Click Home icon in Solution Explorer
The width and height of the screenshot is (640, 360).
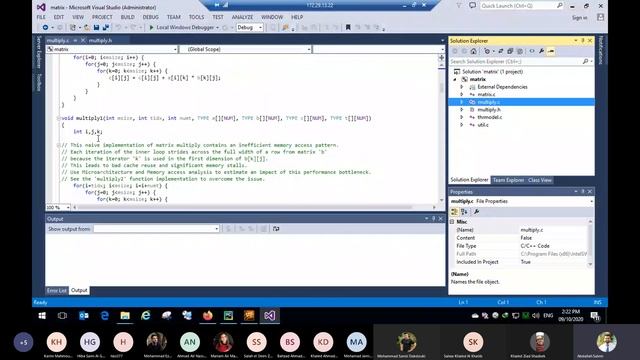coord(473,51)
